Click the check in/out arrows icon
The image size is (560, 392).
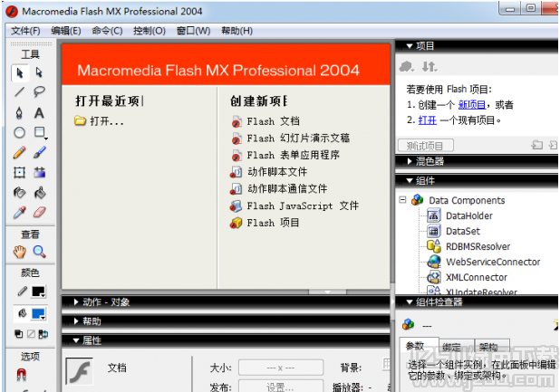(x=430, y=66)
